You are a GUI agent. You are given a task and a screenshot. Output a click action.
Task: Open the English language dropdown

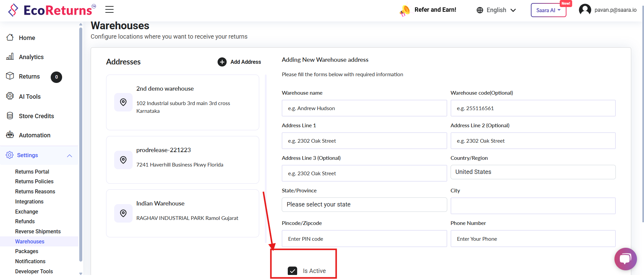pyautogui.click(x=496, y=10)
